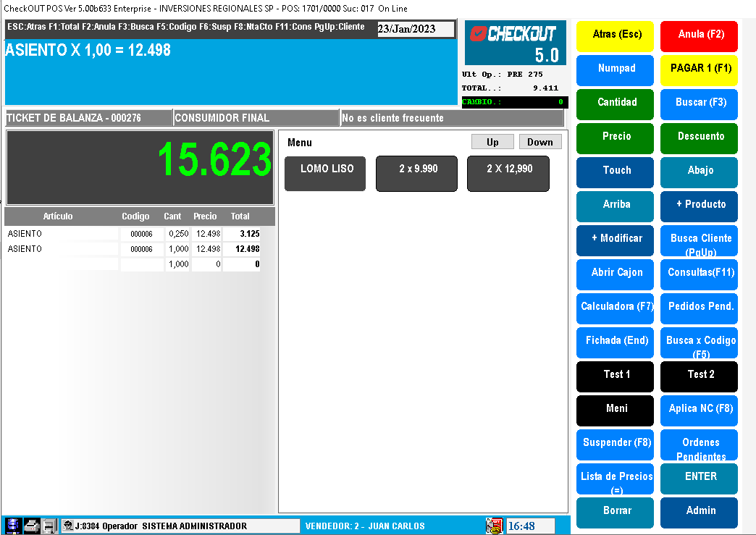This screenshot has width=756, height=535.
Task: Select the LOMO LISO menu item
Action: [x=325, y=174]
